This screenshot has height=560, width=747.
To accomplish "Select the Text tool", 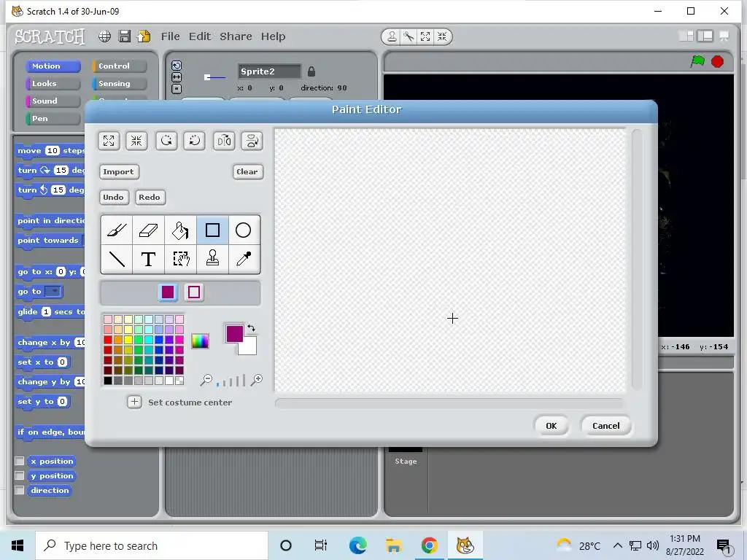I will (148, 259).
